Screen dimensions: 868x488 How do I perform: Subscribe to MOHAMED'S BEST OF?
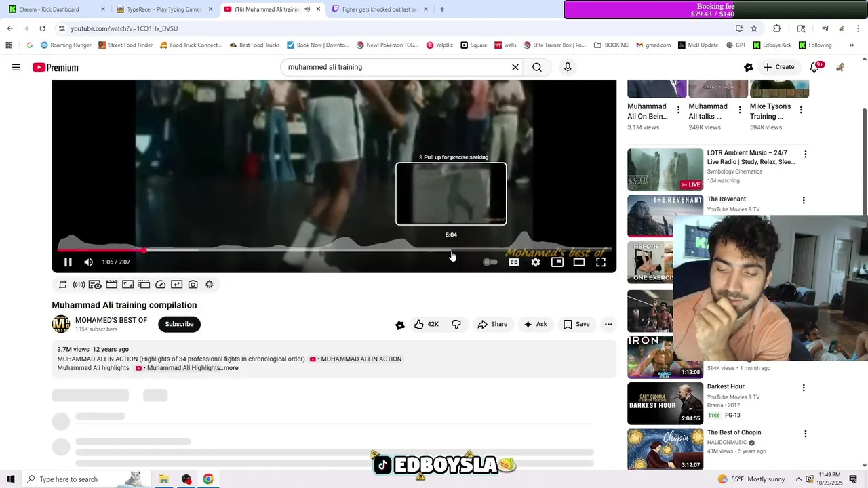coord(179,324)
